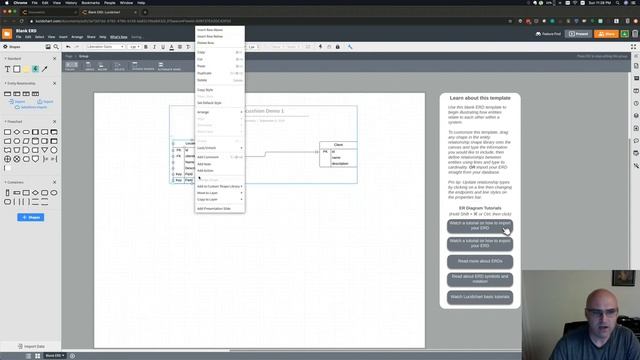Collapse the Standard shapes section
Screen dimensions: 640x360
point(5,59)
